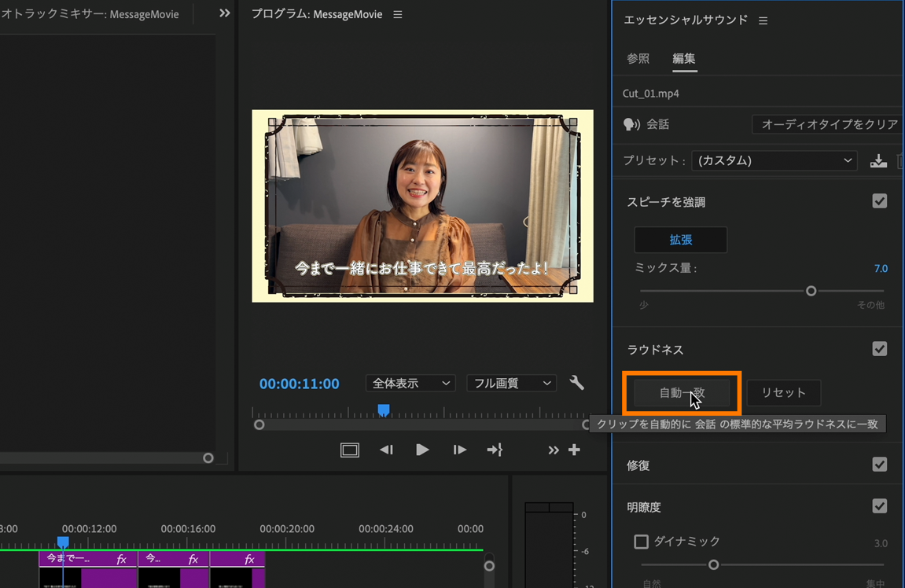Select the プログラム: MessageMovie panel tab
905x588 pixels.
[x=317, y=14]
